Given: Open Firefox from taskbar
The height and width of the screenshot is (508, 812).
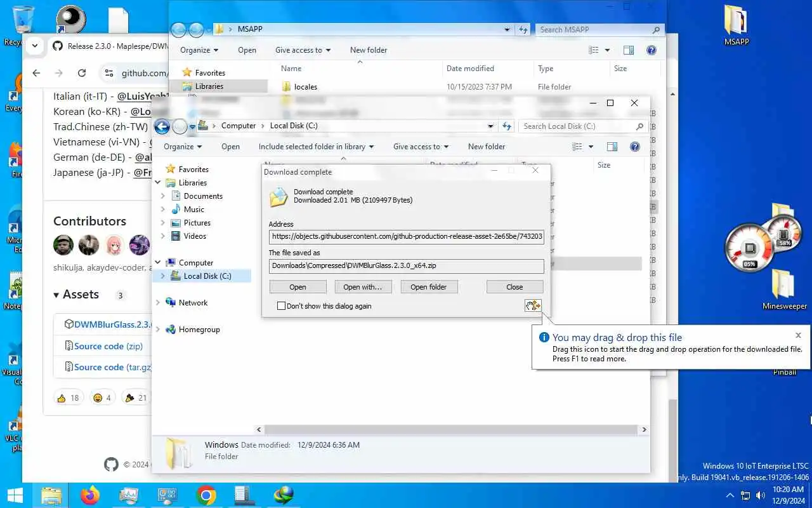Looking at the screenshot, I should [x=90, y=495].
